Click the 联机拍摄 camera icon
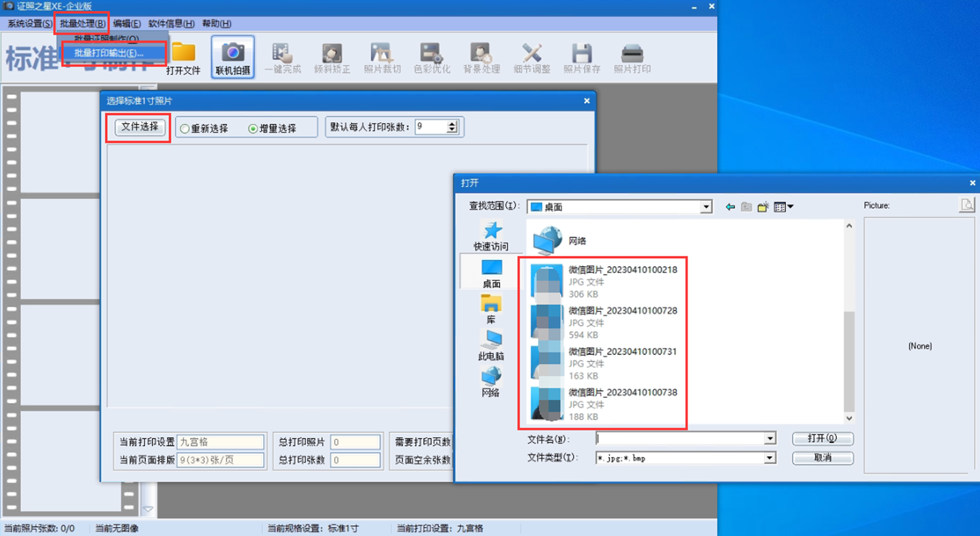980x536 pixels. click(233, 53)
